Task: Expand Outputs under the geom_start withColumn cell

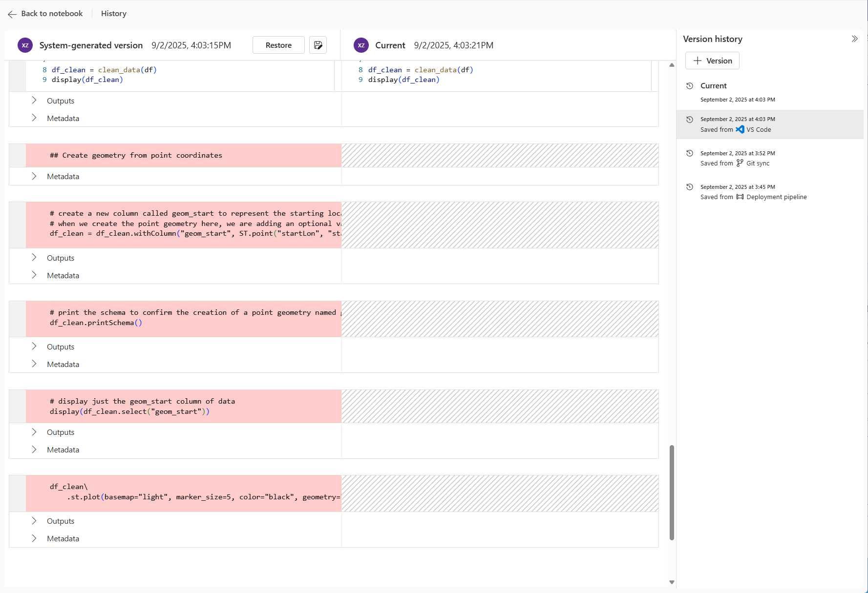Action: pyautogui.click(x=34, y=258)
